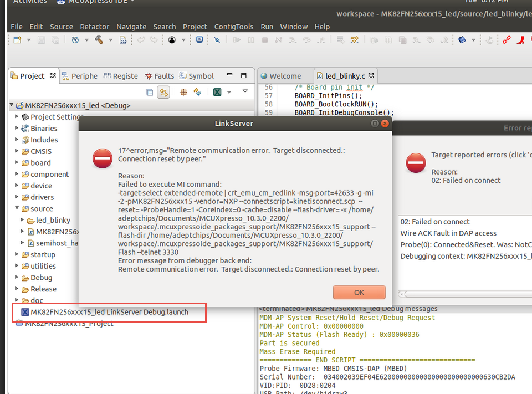Open Project panel view menu triangle
The width and height of the screenshot is (532, 394).
coord(245,91)
